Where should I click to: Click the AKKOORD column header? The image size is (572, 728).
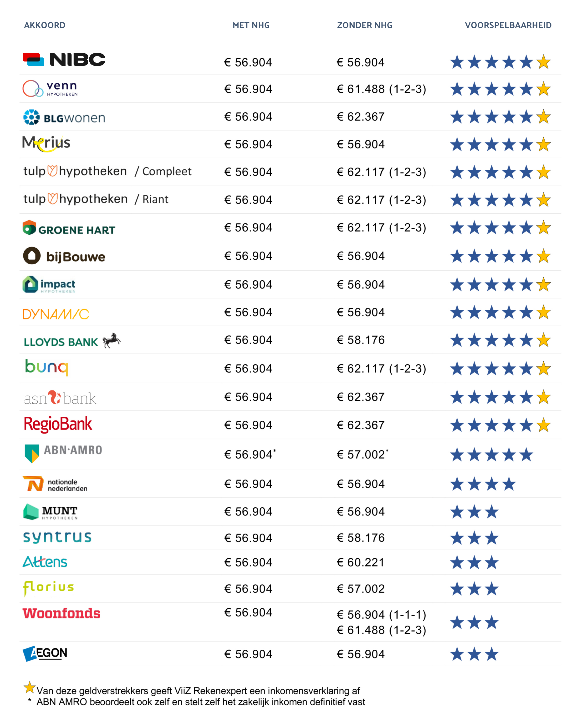45,25
